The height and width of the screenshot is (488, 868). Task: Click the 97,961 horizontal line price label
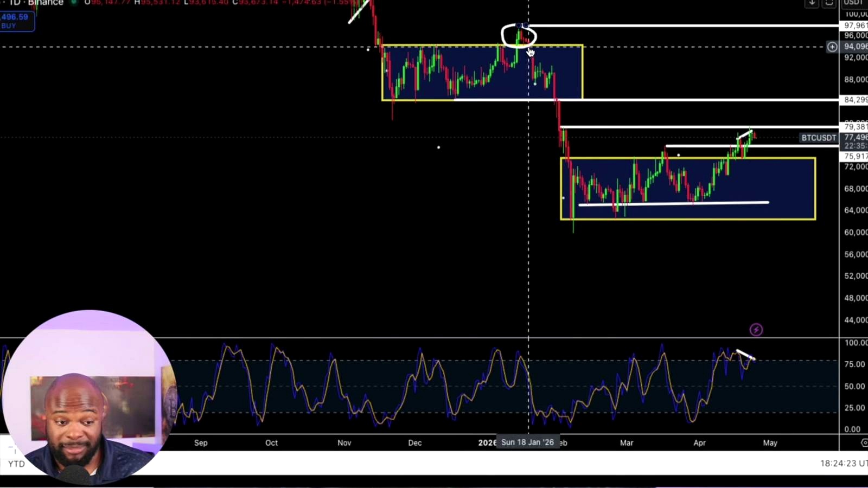pos(854,25)
